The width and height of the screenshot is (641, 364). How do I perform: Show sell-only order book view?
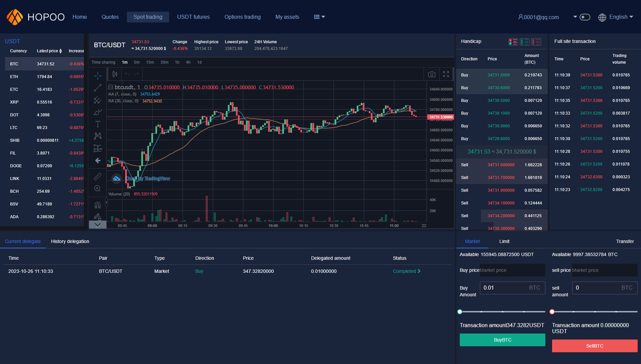pyautogui.click(x=536, y=42)
